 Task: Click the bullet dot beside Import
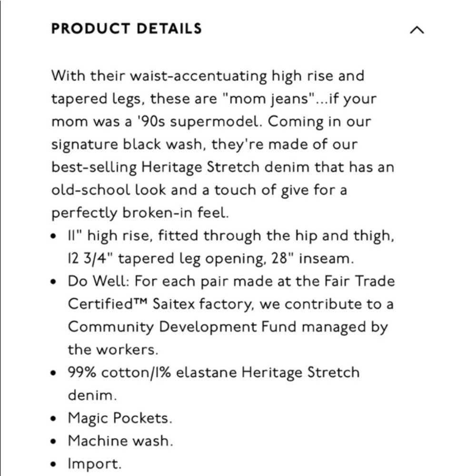54,464
